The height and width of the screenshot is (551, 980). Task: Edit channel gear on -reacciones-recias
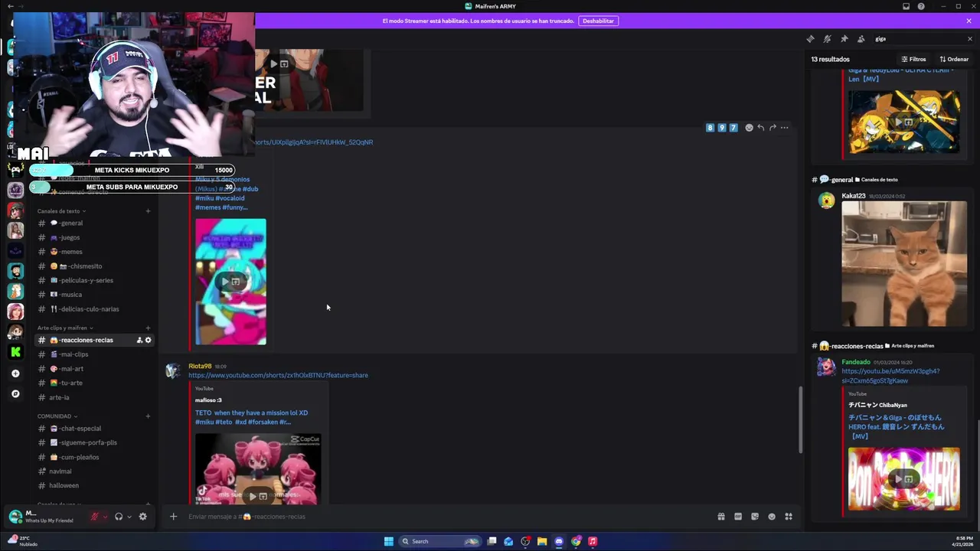(148, 340)
